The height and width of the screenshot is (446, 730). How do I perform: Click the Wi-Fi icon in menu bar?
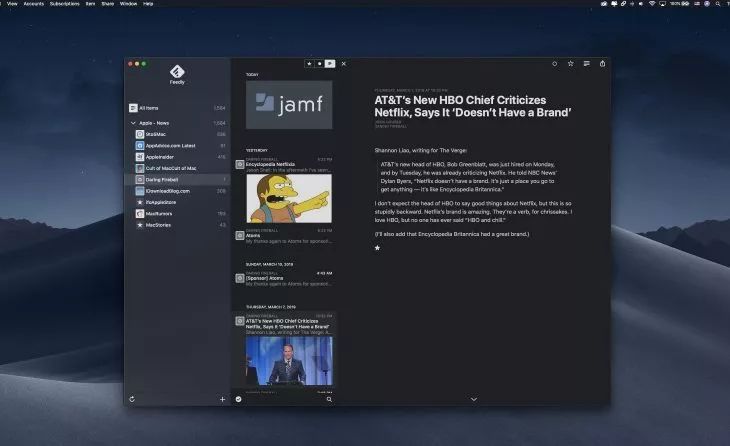[652, 3]
